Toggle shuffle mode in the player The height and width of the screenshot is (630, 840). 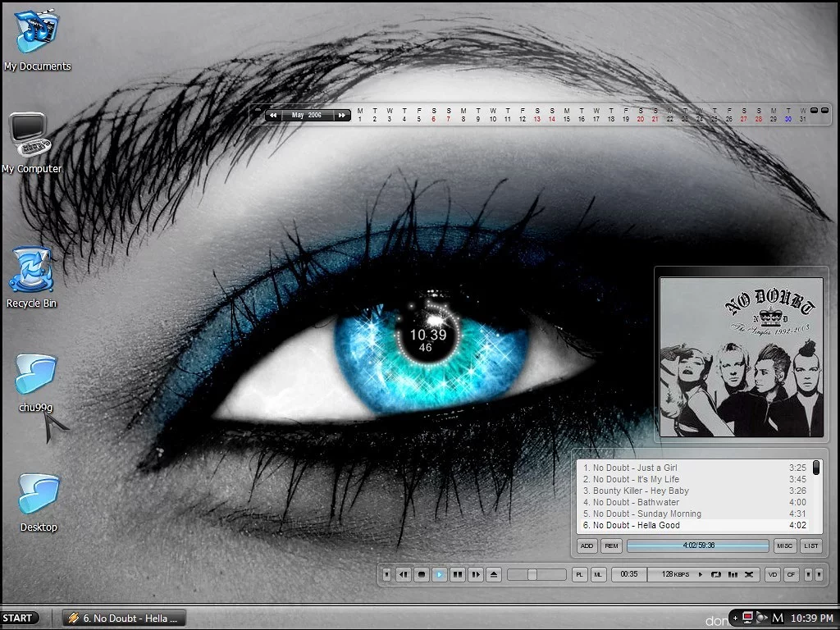tap(748, 575)
